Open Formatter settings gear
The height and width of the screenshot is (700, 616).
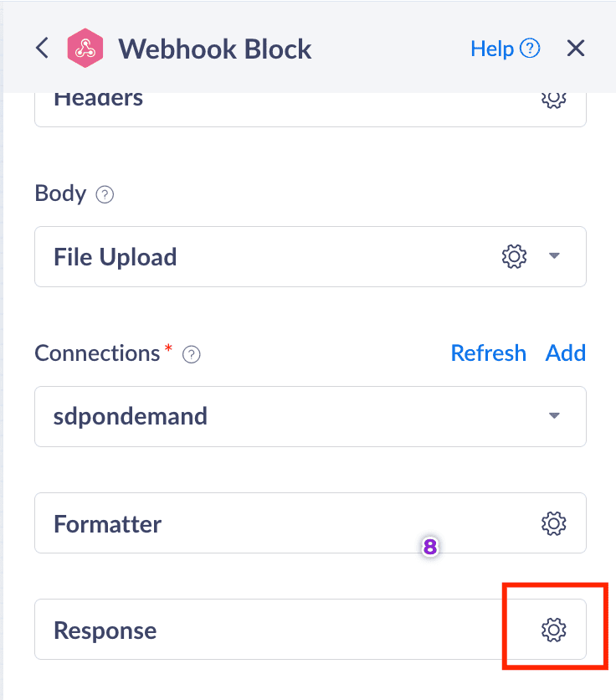tap(553, 524)
